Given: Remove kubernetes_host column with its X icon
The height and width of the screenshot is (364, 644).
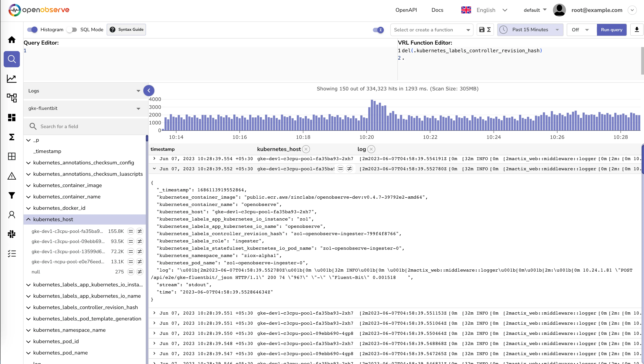Looking at the screenshot, I should pyautogui.click(x=306, y=149).
